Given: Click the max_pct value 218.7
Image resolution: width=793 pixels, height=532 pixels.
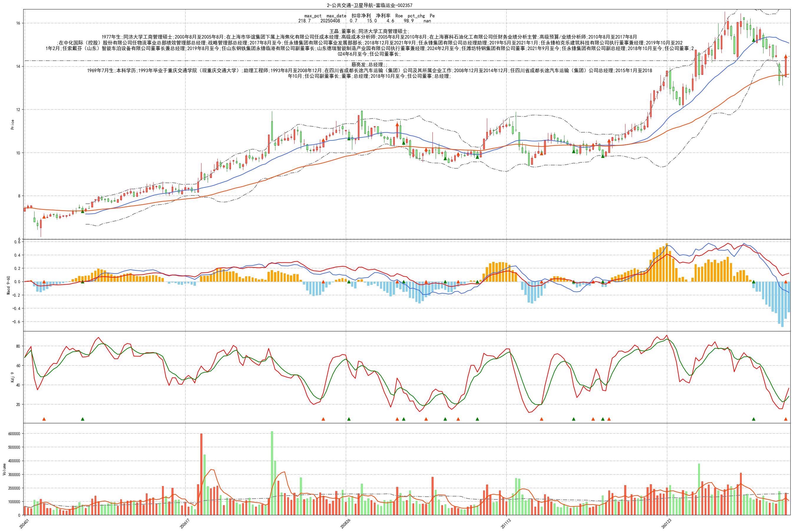Looking at the screenshot, I should (x=304, y=21).
